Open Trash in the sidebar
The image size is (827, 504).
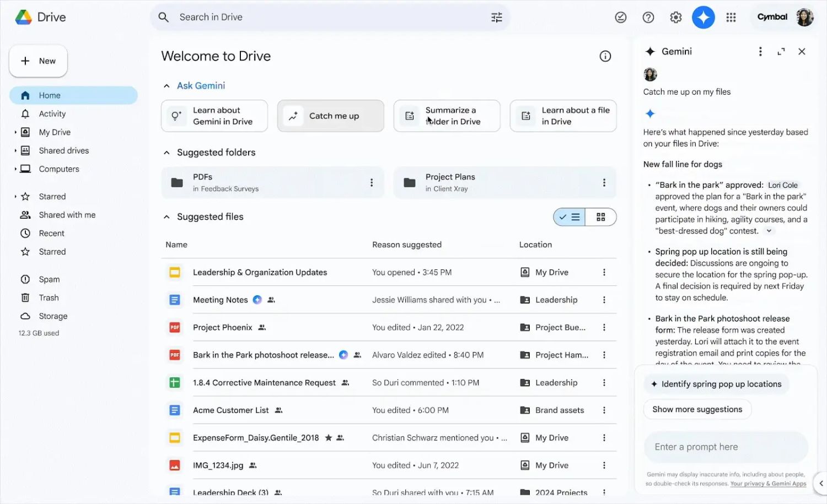pyautogui.click(x=49, y=298)
